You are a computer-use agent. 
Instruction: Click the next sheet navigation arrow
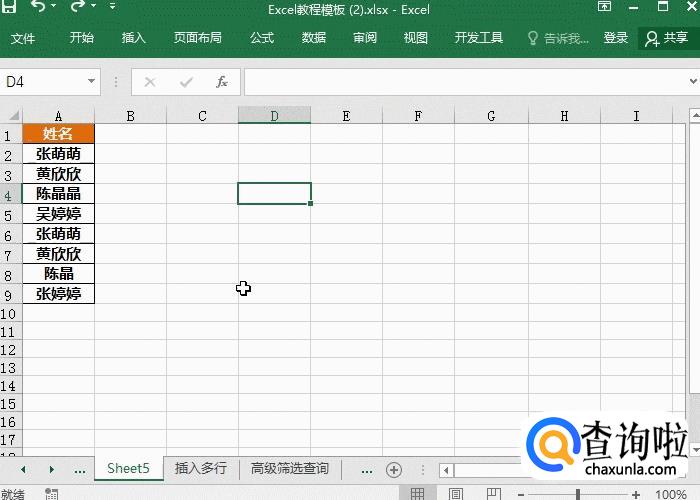click(52, 470)
